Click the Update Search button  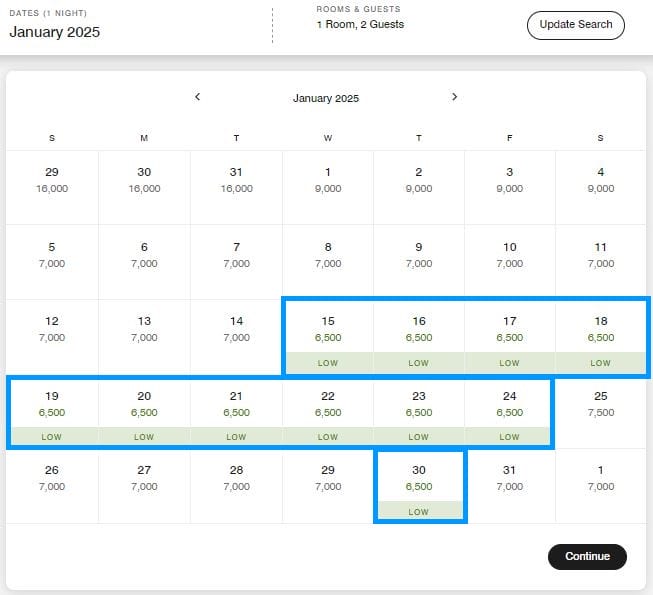[x=576, y=25]
